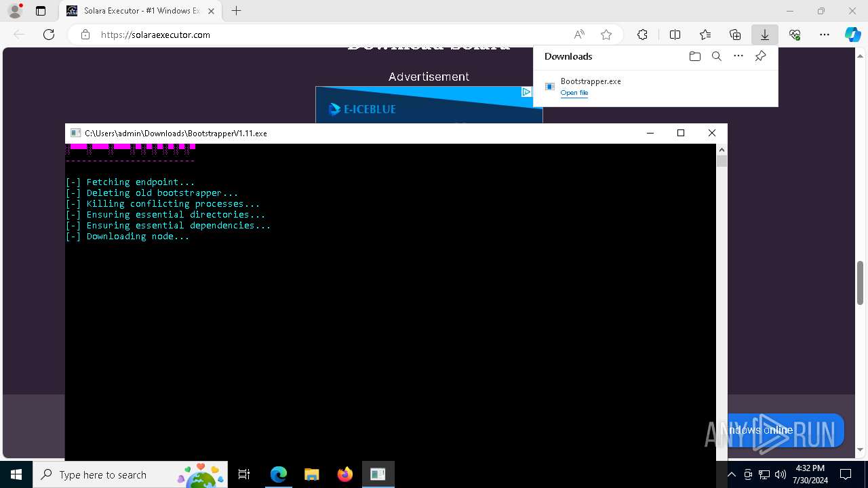Open a new browser tab
868x488 pixels.
[x=236, y=11]
